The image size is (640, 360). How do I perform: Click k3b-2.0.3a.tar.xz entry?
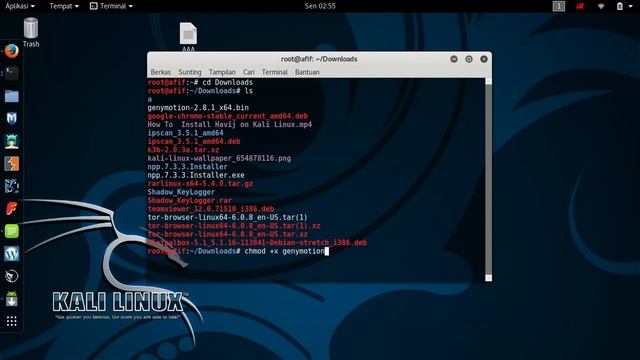click(183, 150)
